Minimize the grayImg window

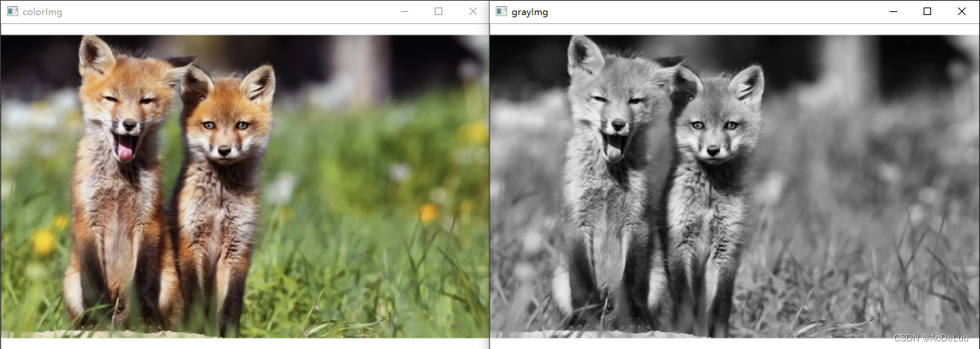coord(894,11)
